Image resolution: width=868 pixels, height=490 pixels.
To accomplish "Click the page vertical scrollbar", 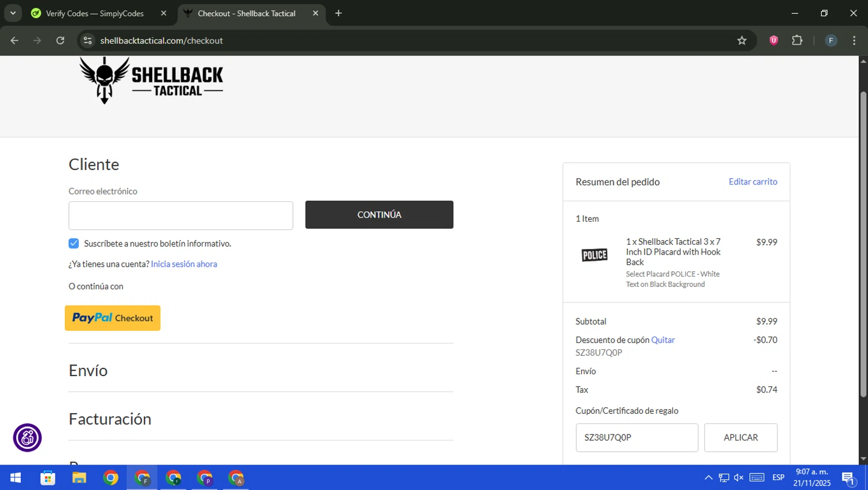I will [863, 243].
